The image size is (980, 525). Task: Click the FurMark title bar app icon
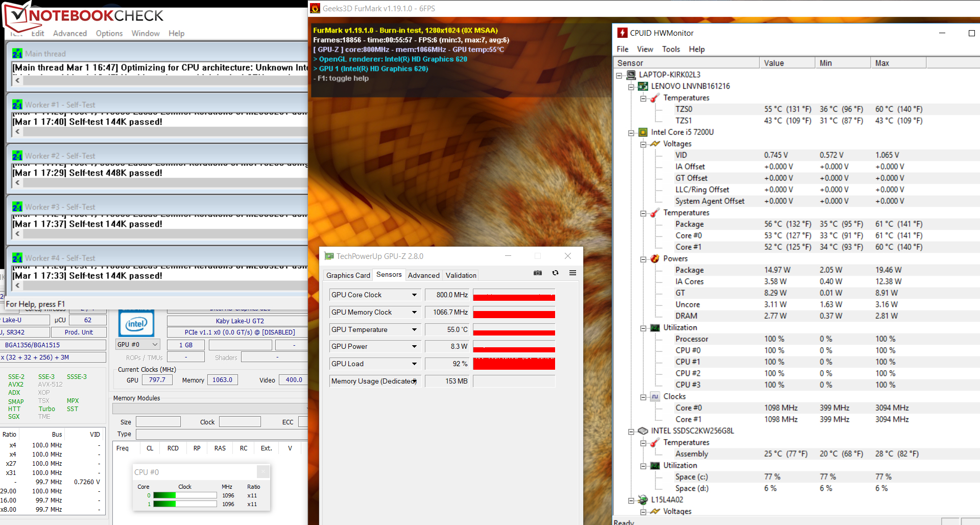click(315, 8)
